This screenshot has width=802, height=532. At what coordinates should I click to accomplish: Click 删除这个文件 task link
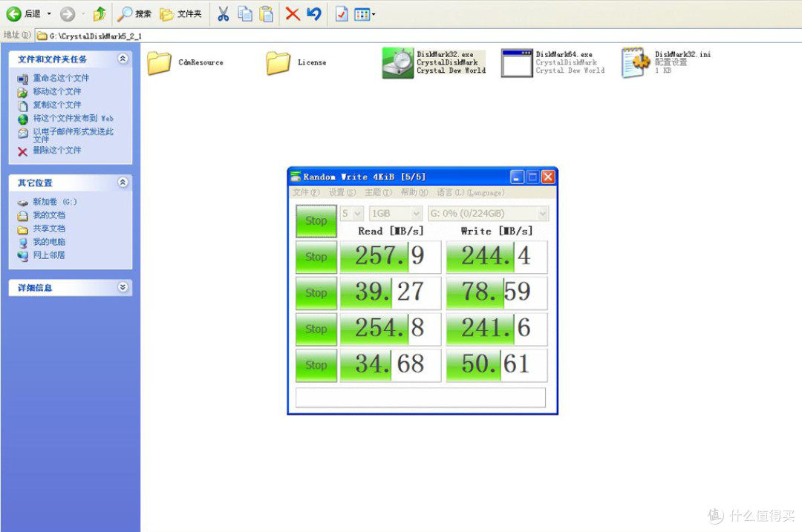coord(56,150)
